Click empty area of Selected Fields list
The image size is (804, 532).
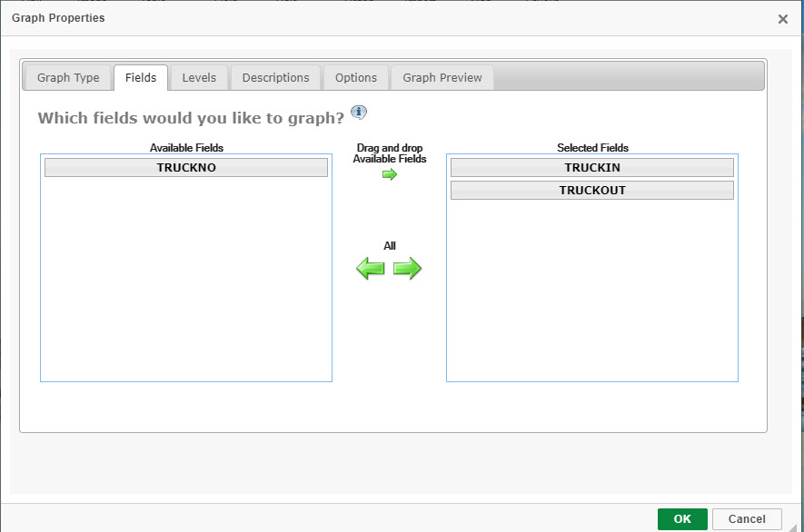coord(592,291)
